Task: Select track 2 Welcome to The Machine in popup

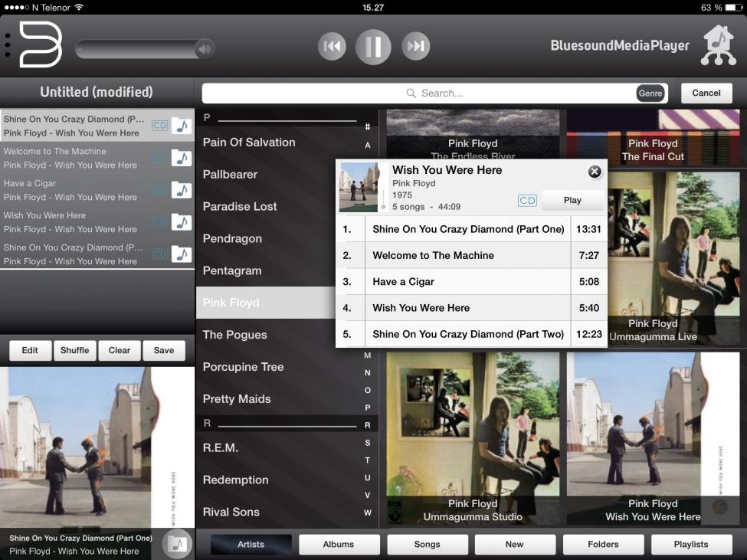Action: pos(472,255)
